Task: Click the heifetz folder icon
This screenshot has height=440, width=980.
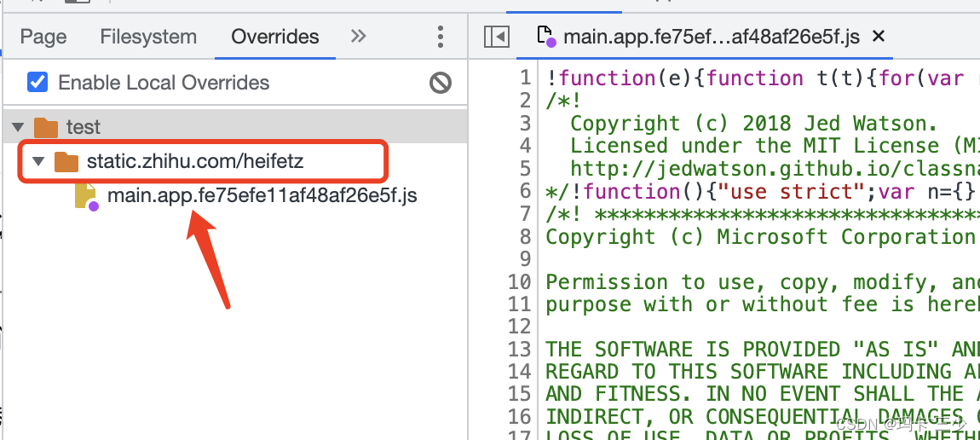Action: (66, 162)
